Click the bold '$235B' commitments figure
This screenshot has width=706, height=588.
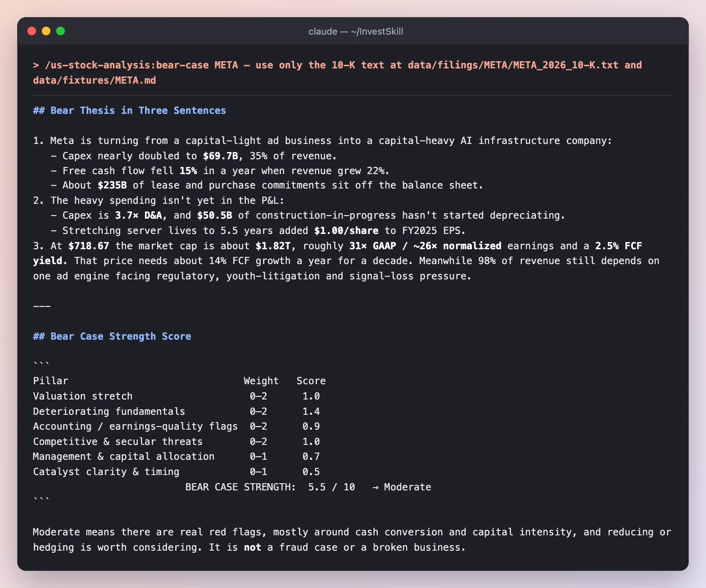(x=112, y=185)
